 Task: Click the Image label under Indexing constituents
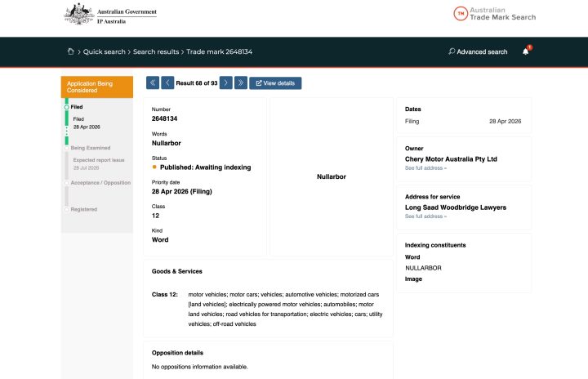pyautogui.click(x=413, y=279)
